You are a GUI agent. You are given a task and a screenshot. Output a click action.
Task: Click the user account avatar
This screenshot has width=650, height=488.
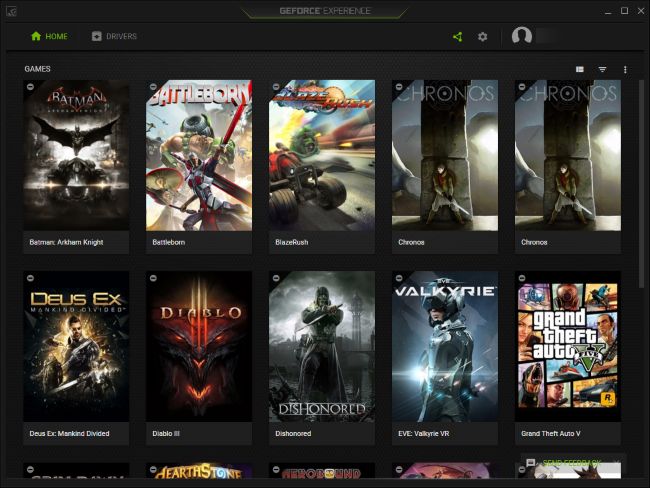tap(521, 36)
